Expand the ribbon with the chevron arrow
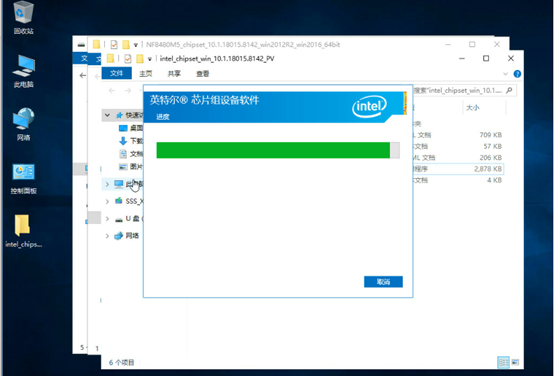 click(x=505, y=74)
